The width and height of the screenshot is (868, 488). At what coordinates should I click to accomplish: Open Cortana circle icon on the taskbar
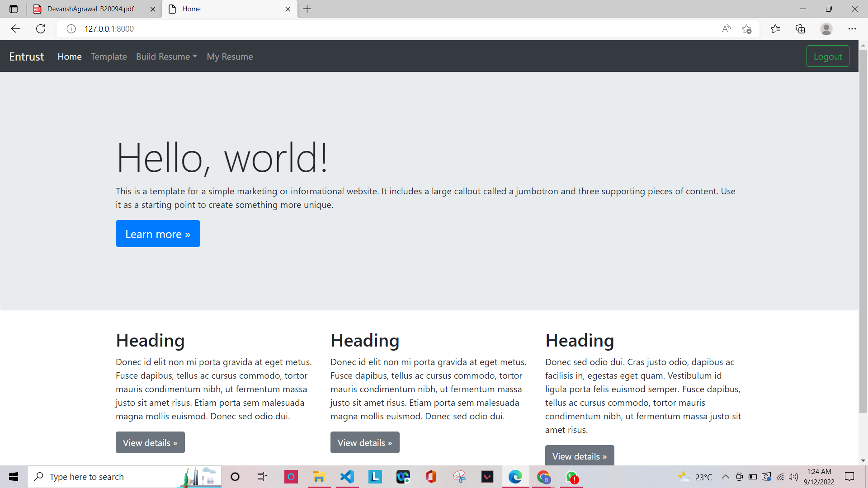(235, 477)
